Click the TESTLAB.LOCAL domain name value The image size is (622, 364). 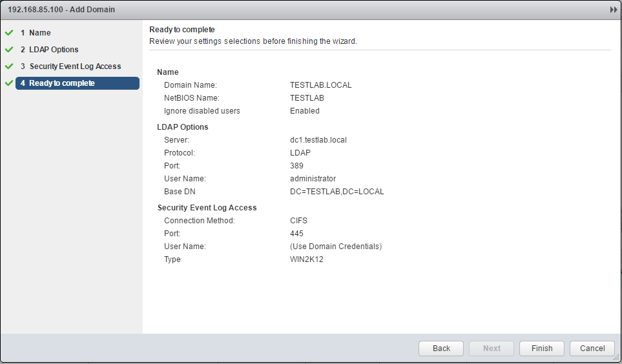[321, 85]
